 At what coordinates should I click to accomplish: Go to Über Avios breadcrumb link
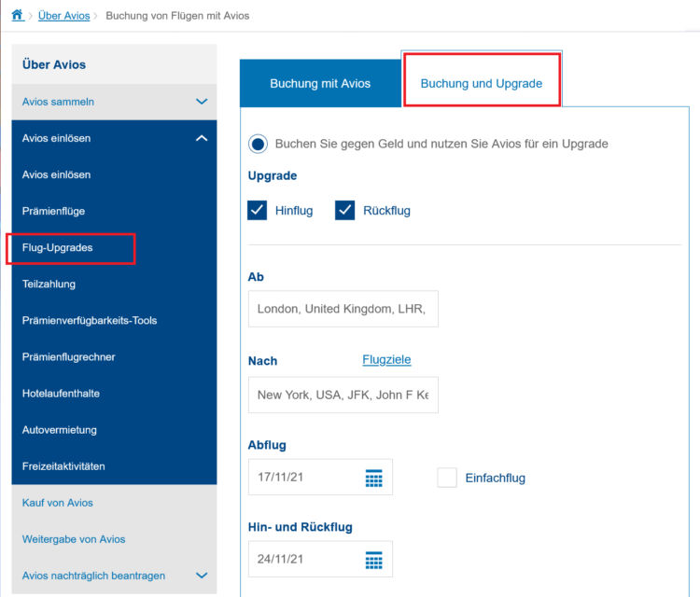click(x=63, y=16)
